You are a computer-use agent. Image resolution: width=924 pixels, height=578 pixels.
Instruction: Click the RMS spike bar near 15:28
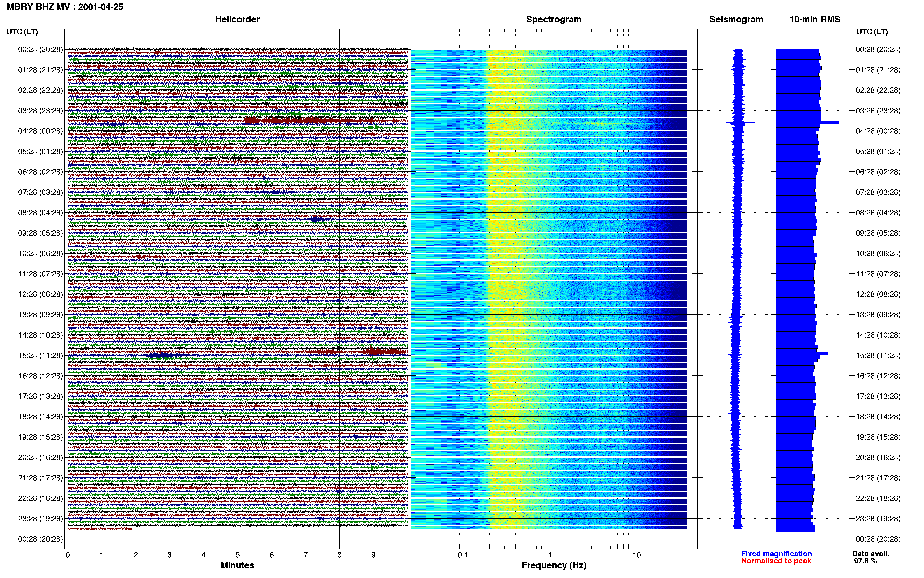[802, 354]
